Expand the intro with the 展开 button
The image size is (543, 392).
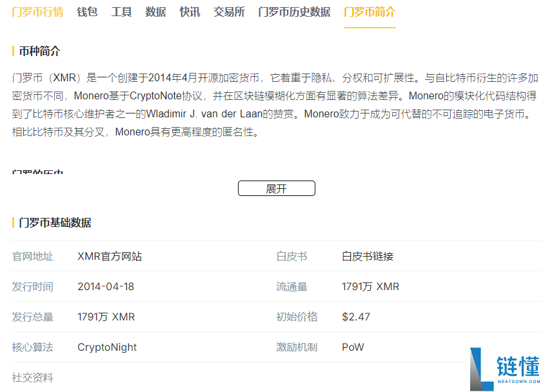click(x=277, y=188)
